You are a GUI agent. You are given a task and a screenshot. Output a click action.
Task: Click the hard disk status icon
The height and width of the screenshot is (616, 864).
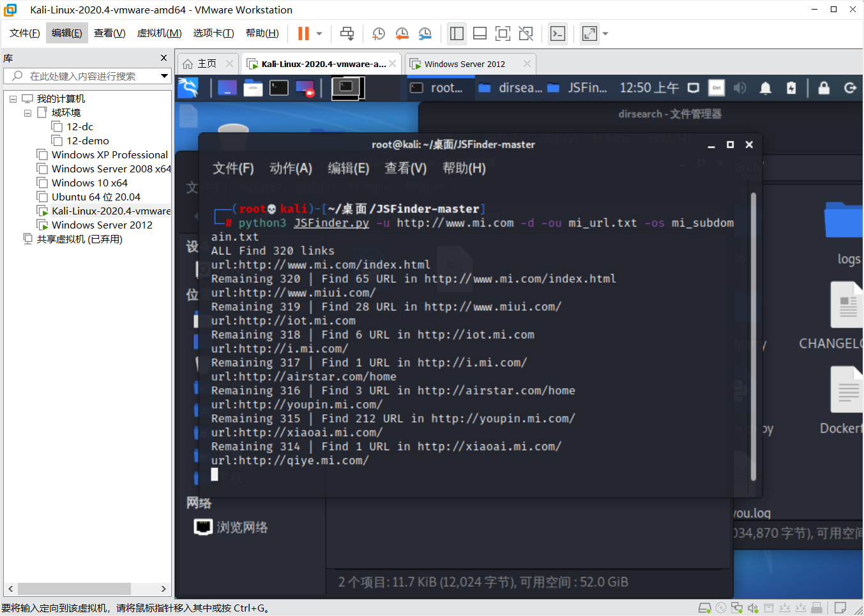705,608
